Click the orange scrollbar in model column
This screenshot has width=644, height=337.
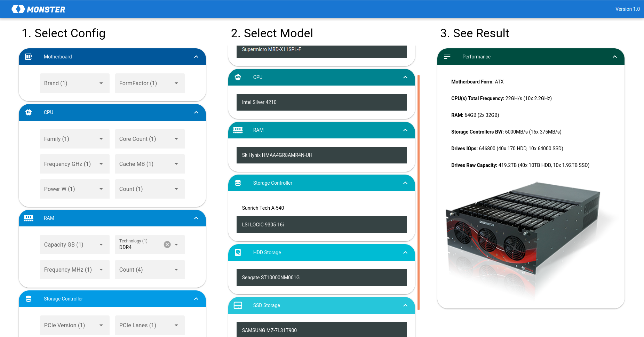pos(419,192)
